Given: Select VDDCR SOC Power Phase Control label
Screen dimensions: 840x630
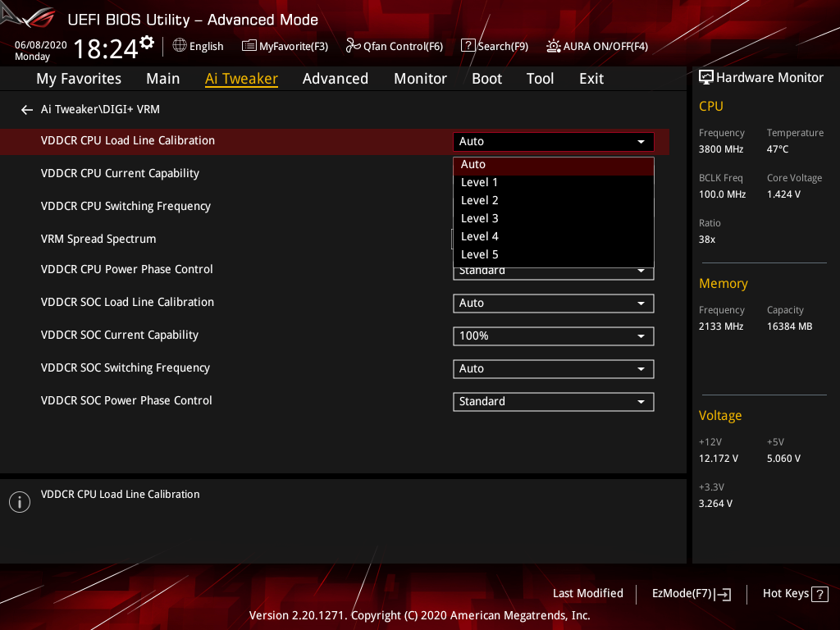Looking at the screenshot, I should 126,400.
